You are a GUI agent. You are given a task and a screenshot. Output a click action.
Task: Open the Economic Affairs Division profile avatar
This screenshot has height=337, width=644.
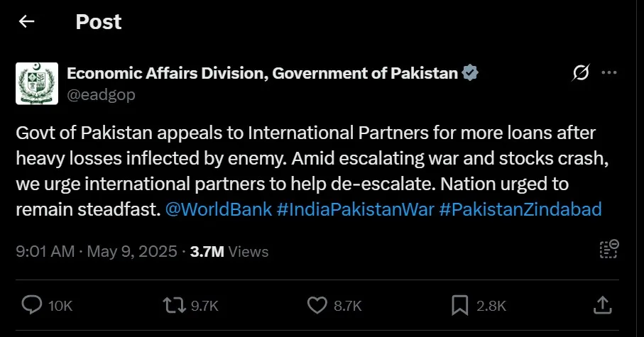click(x=37, y=84)
